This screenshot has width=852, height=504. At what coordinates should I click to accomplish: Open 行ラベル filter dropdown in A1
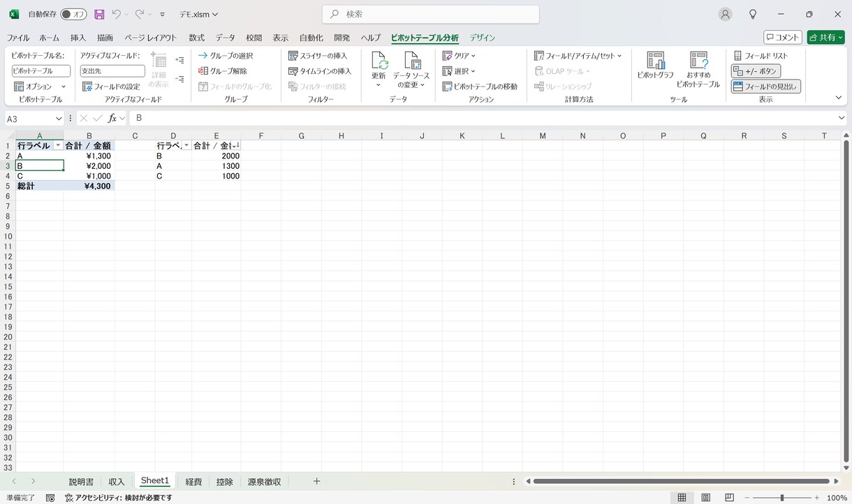[57, 146]
